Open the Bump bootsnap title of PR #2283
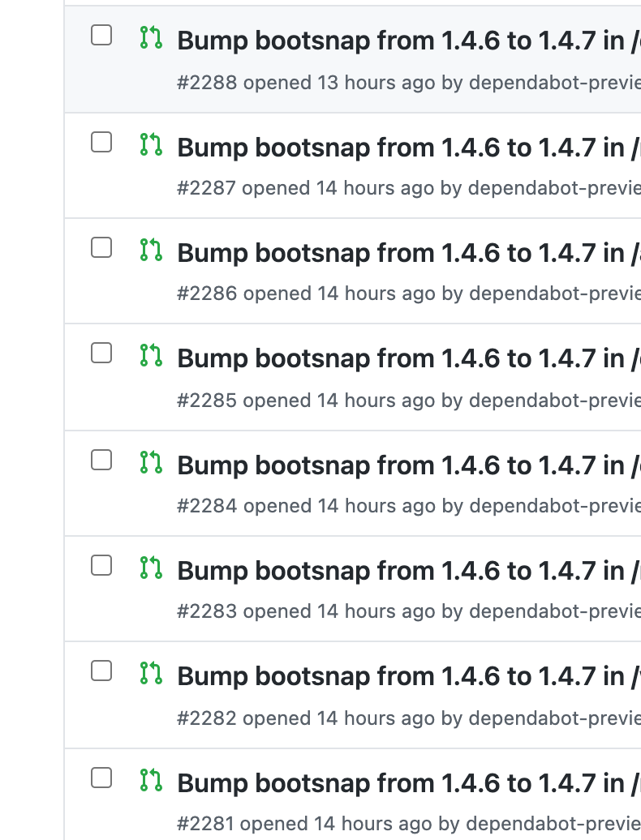The width and height of the screenshot is (641, 840). click(x=409, y=571)
